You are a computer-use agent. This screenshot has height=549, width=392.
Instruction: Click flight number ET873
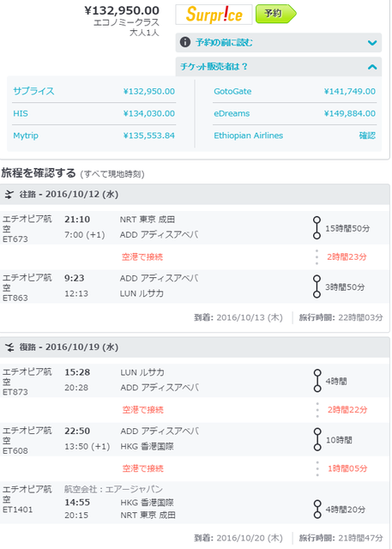pyautogui.click(x=15, y=392)
